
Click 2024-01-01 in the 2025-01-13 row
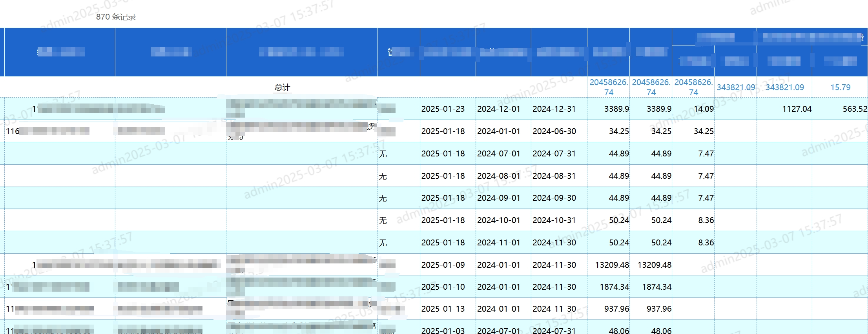click(498, 309)
